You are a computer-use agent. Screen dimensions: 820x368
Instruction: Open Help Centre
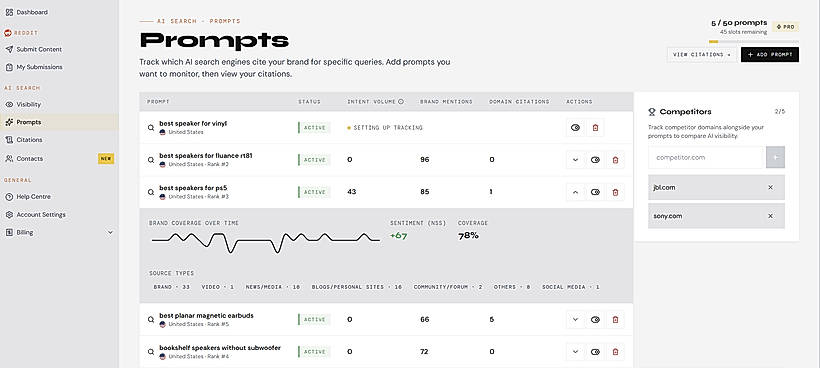(x=33, y=197)
